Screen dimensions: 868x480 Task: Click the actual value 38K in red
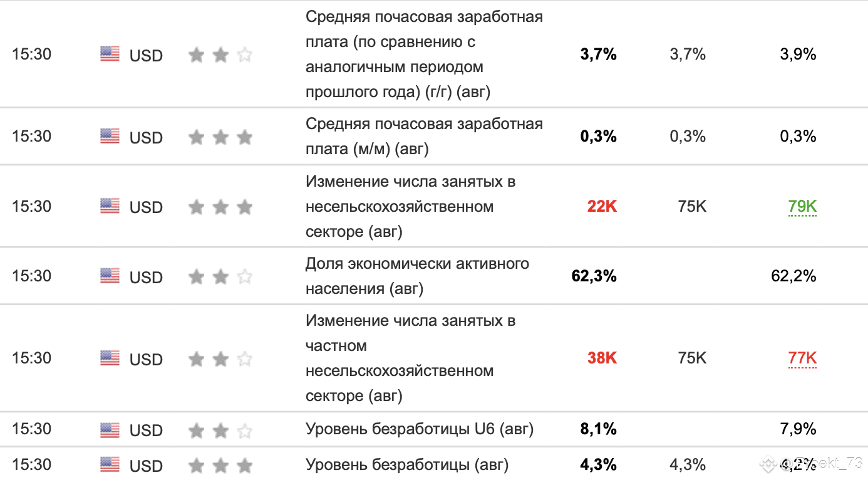coord(602,358)
